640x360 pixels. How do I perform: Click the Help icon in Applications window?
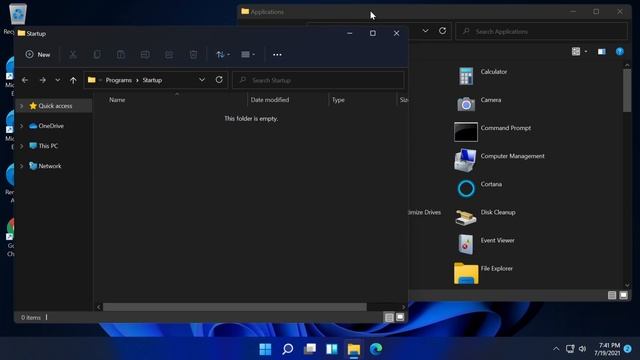[x=620, y=51]
